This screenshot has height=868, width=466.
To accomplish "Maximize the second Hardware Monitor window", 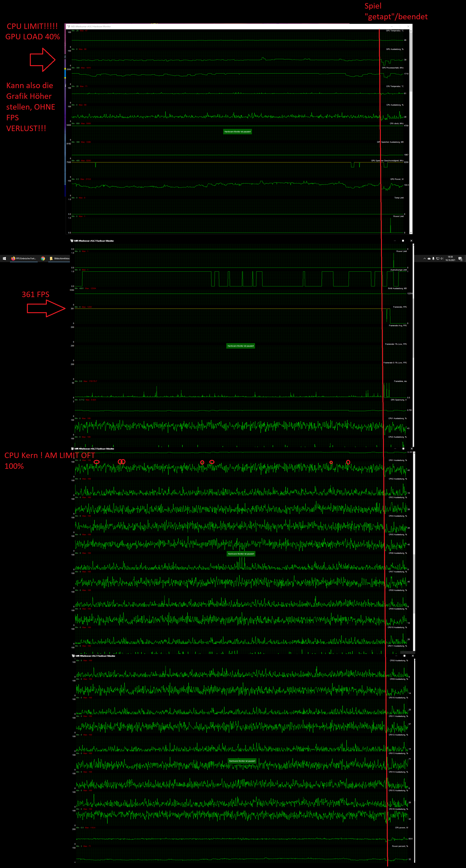I will click(x=403, y=241).
